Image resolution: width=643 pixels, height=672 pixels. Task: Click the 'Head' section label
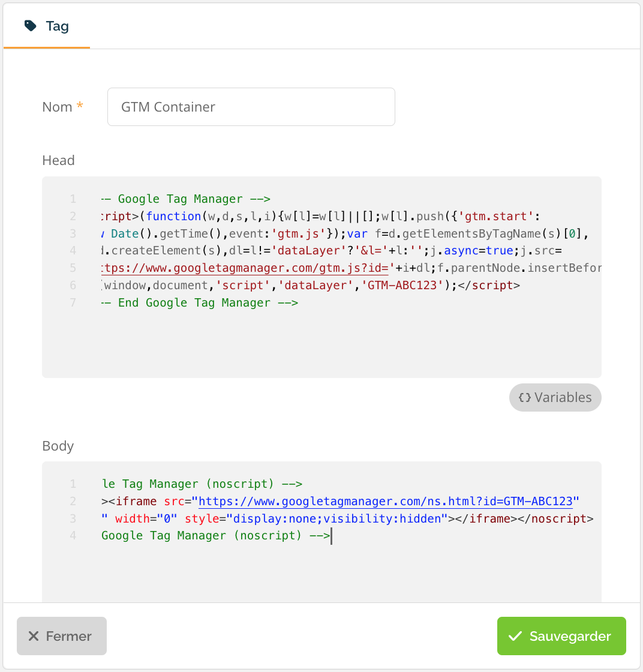tap(58, 160)
